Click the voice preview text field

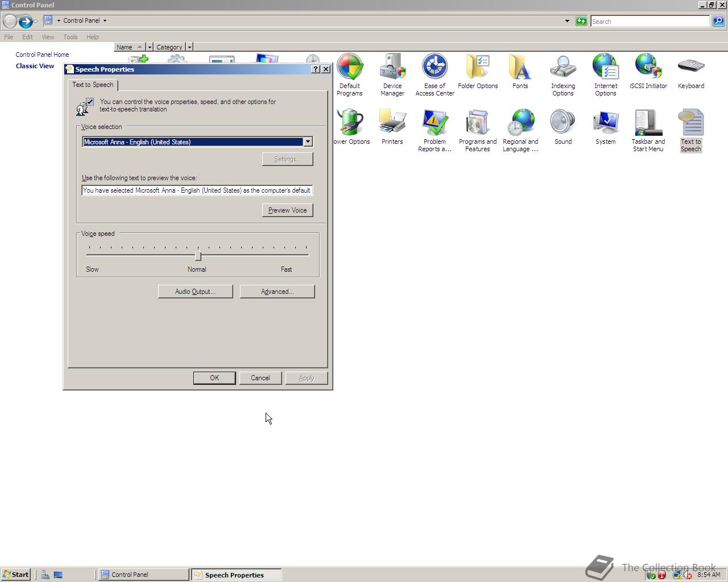[x=197, y=190]
